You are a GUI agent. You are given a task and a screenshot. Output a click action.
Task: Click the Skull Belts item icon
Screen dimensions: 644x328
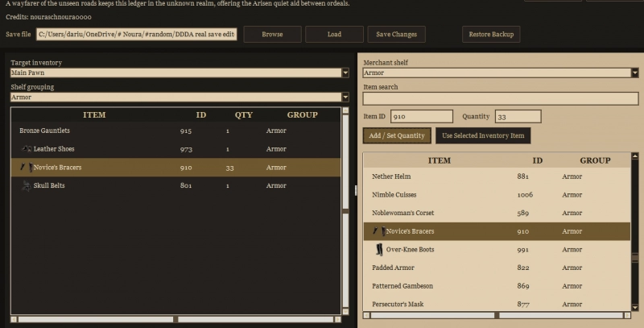[x=27, y=186]
